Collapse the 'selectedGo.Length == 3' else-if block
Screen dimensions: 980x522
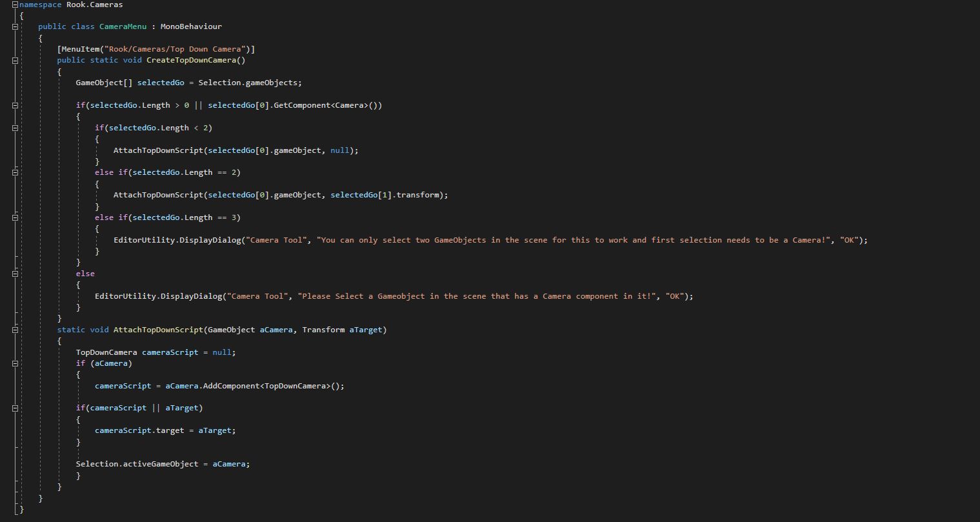tap(15, 217)
